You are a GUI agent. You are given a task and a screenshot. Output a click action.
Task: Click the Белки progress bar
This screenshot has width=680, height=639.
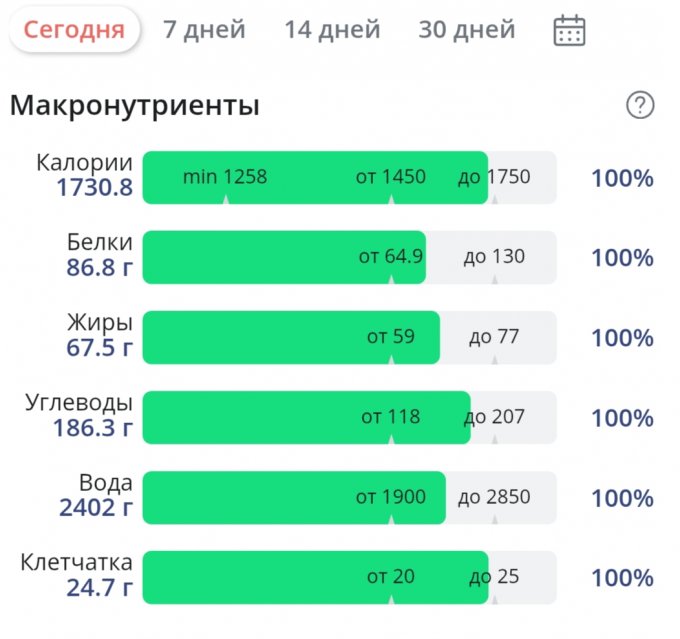click(349, 257)
